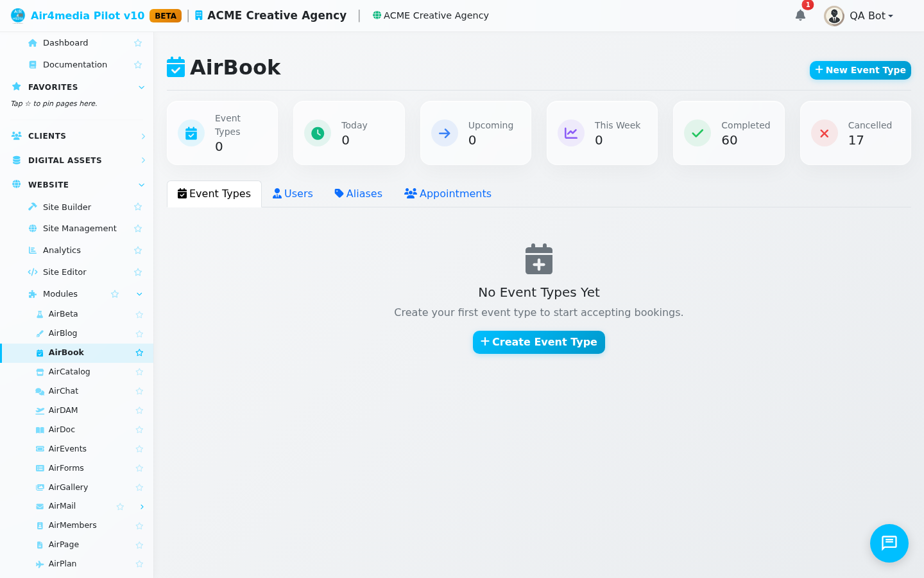Open the Air4media Pilot v10 link
924x578 pixels.
click(88, 15)
